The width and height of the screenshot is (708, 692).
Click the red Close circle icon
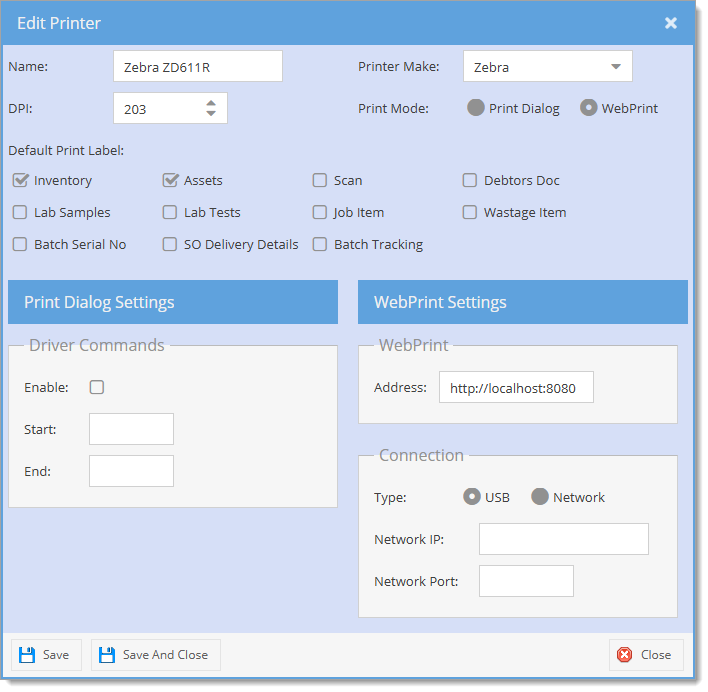(x=624, y=655)
